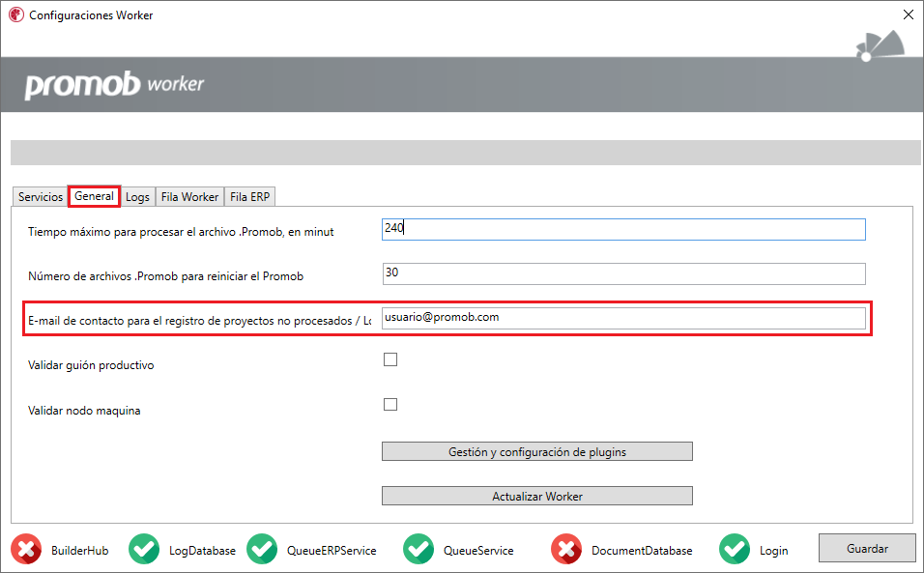924x573 pixels.
Task: Close the Configuraciones Worker window
Action: [909, 14]
